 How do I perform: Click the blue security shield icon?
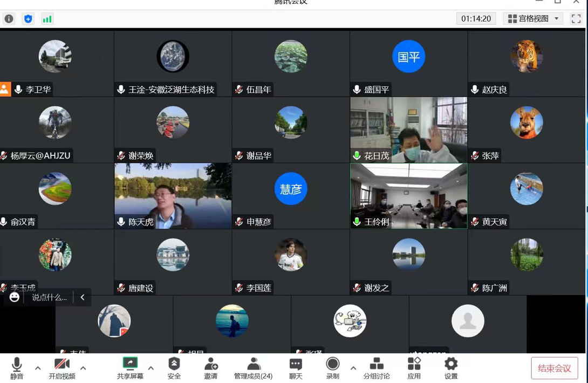pos(28,19)
